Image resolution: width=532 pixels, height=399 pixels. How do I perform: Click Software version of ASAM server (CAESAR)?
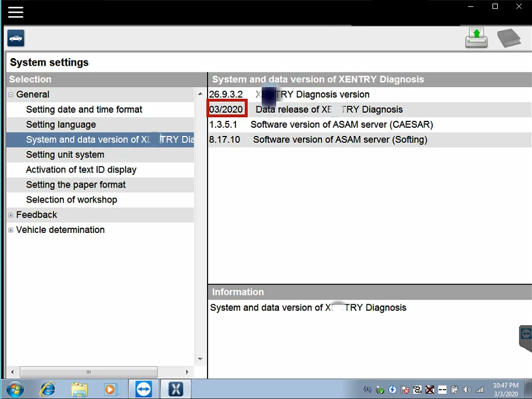click(x=342, y=124)
